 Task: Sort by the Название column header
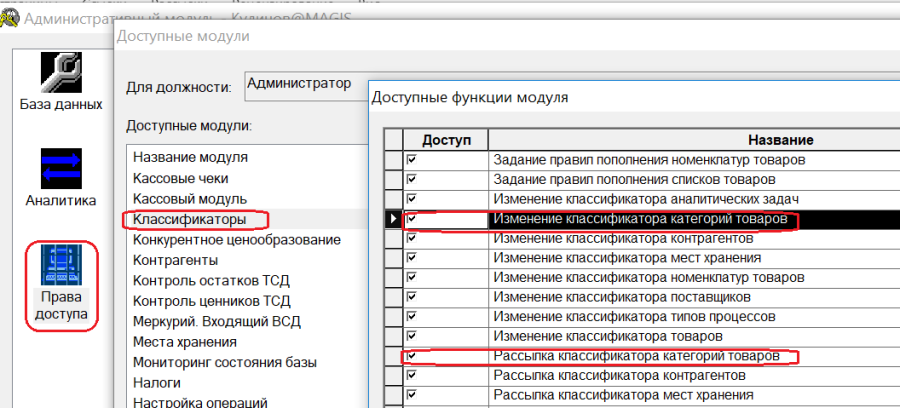[695, 140]
